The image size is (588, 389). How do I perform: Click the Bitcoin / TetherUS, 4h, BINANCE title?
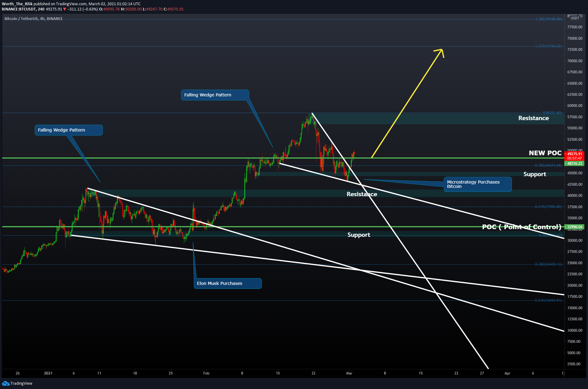click(34, 19)
